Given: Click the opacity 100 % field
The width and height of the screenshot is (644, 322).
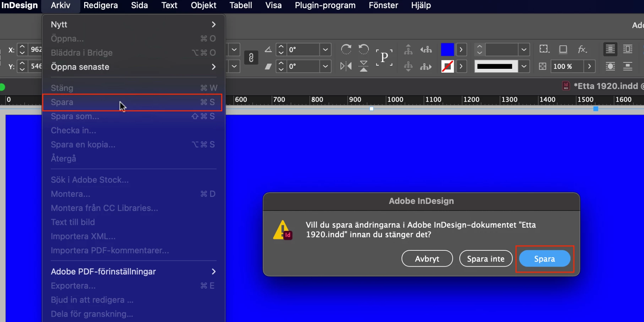Looking at the screenshot, I should (567, 66).
